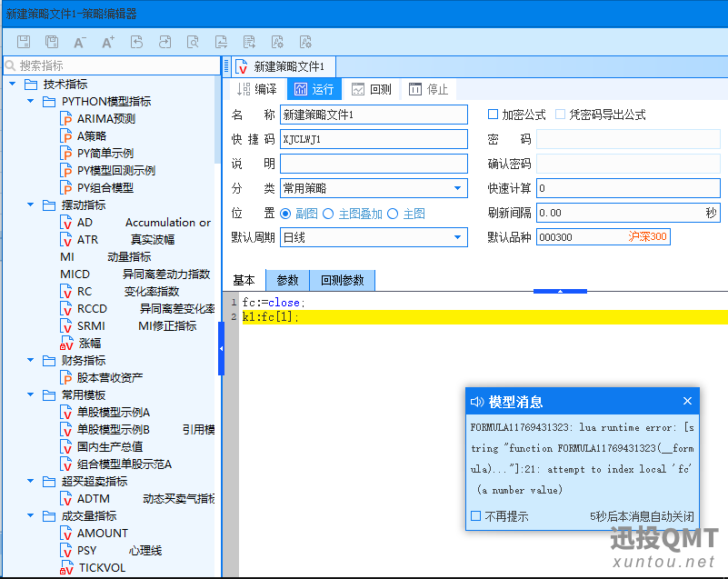The image size is (728, 579).
Task: Check the 不再提示 checkbox
Action: coord(476,516)
